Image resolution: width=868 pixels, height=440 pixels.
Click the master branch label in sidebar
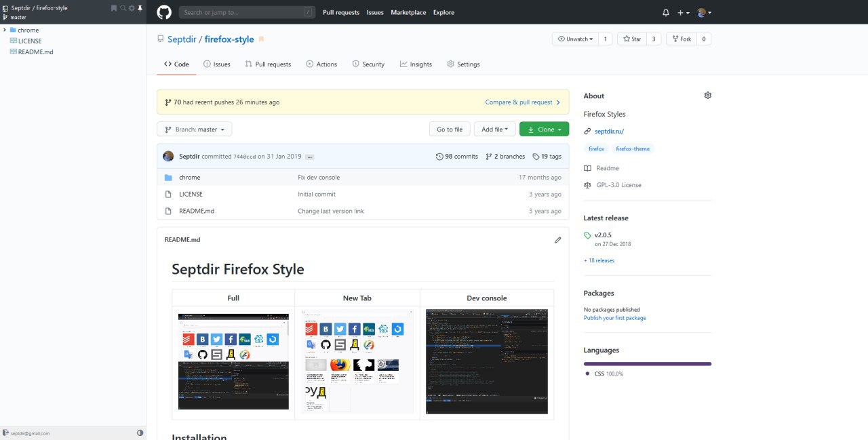pyautogui.click(x=18, y=17)
